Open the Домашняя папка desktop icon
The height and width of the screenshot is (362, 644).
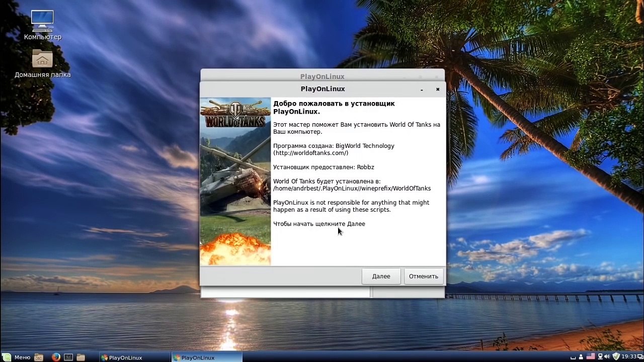(42, 64)
